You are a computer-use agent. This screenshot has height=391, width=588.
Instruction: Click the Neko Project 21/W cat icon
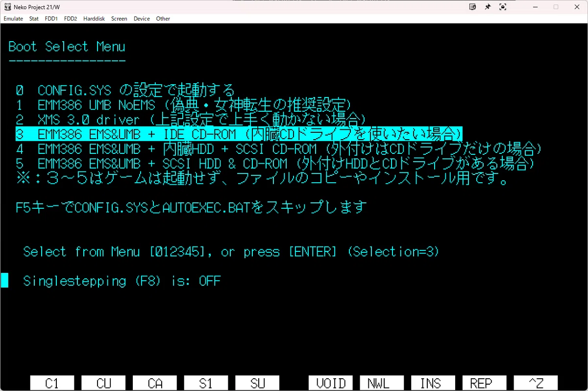click(x=7, y=7)
